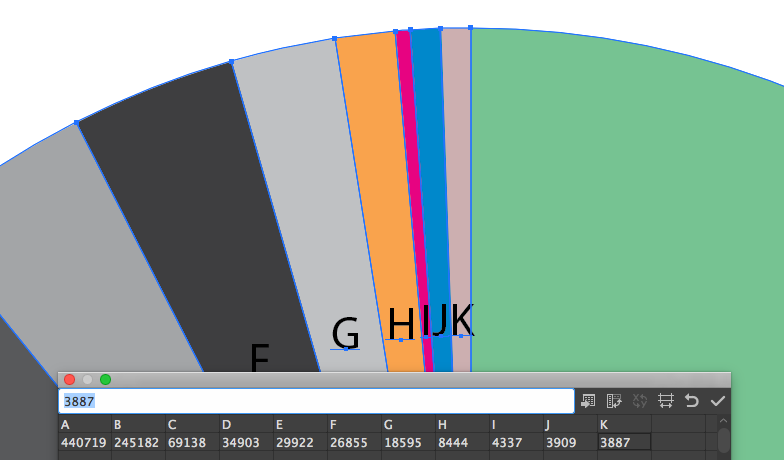The image size is (784, 460).
Task: Select header cell labeled A
Action: click(x=84, y=424)
